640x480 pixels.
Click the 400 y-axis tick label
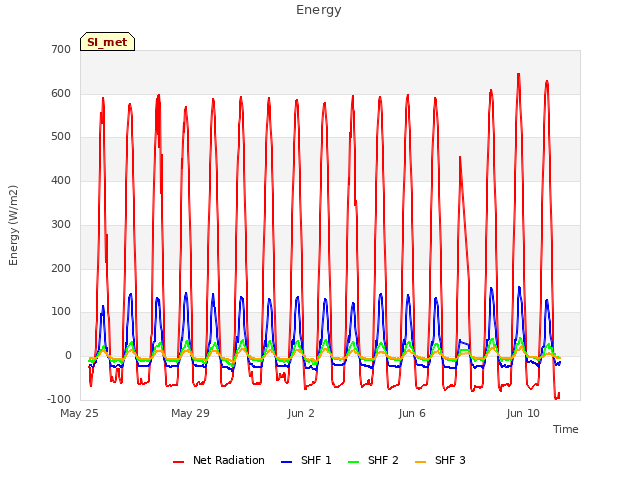pyautogui.click(x=61, y=180)
